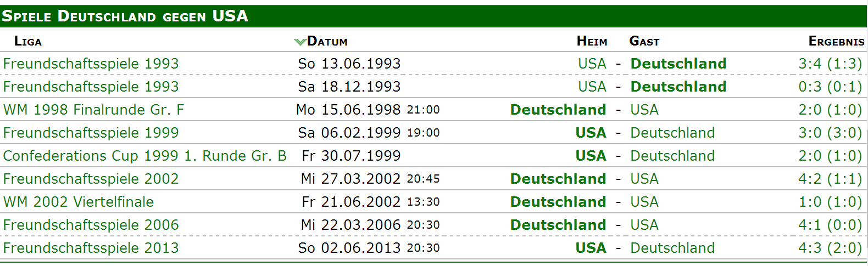Image resolution: width=868 pixels, height=266 pixels.
Task: Open result 0:3 (0:1) from 18.12.1993
Action: click(x=830, y=87)
